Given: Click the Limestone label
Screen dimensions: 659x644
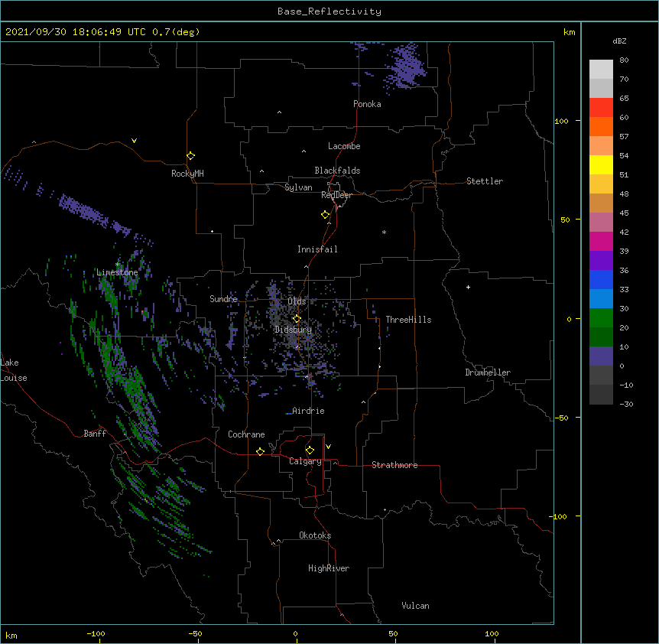Looking at the screenshot, I should (x=117, y=272).
